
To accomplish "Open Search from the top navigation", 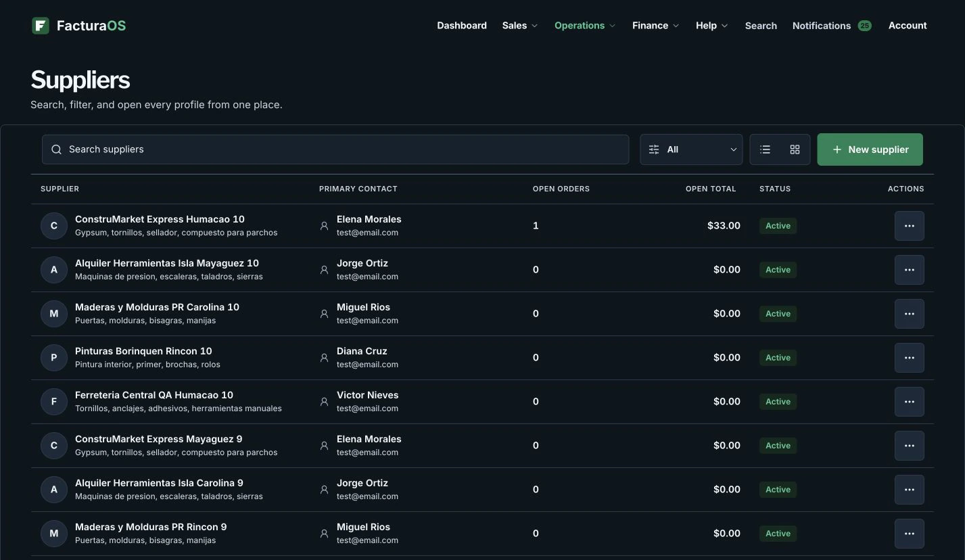I will pos(761,26).
